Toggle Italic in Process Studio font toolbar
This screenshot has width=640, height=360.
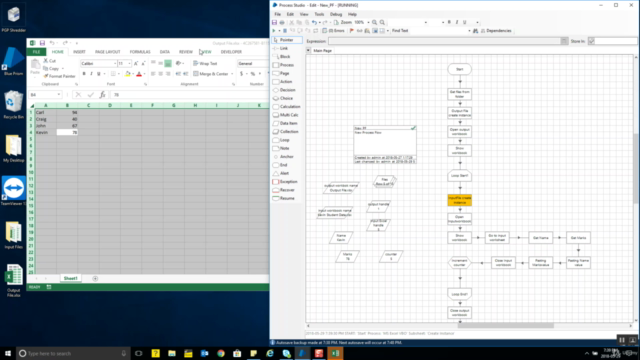click(457, 22)
